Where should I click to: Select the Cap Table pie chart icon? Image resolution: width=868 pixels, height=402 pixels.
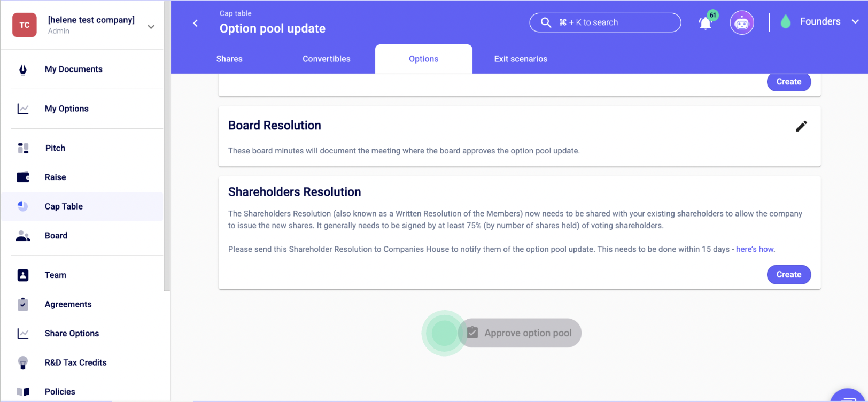point(23,206)
